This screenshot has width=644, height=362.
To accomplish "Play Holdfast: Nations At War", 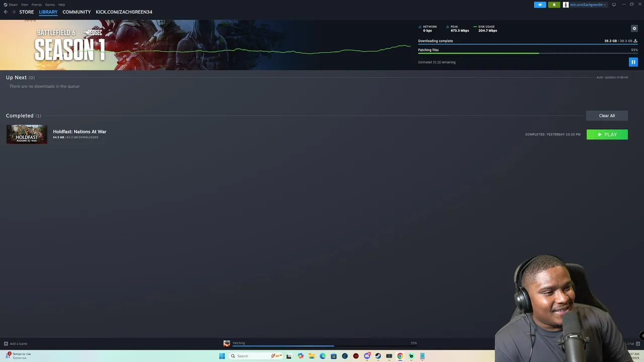I will coord(607,134).
